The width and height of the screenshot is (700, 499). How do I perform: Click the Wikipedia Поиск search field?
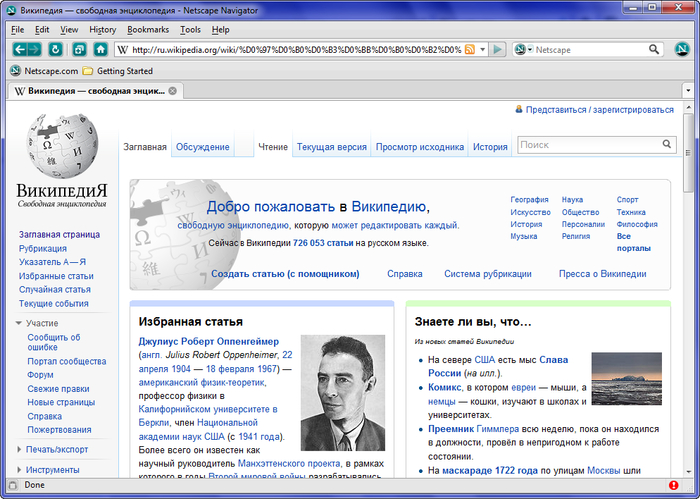click(x=588, y=146)
